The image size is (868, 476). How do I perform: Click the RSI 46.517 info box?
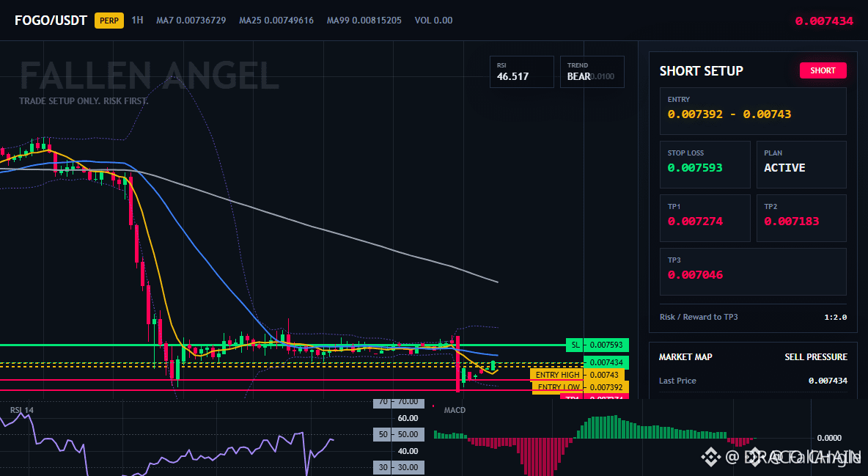coord(521,72)
